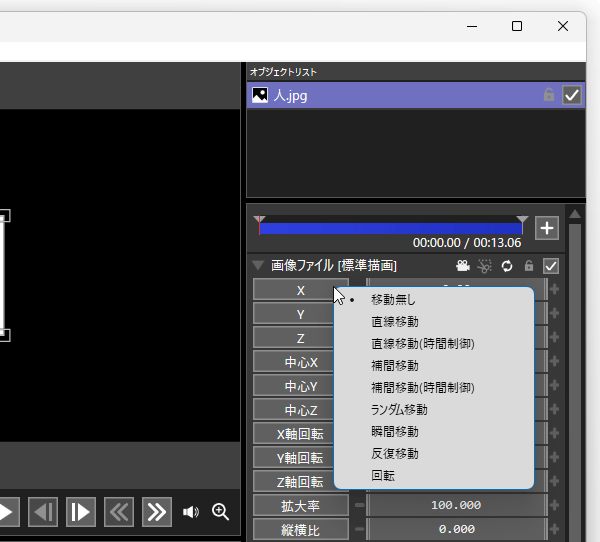Click the Y parameter button
The width and height of the screenshot is (600, 542).
coord(301,314)
